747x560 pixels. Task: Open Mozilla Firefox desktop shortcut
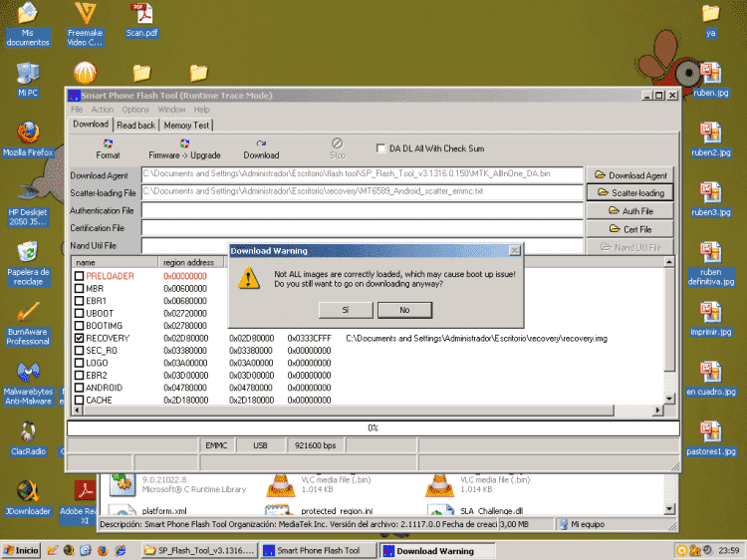(x=28, y=140)
